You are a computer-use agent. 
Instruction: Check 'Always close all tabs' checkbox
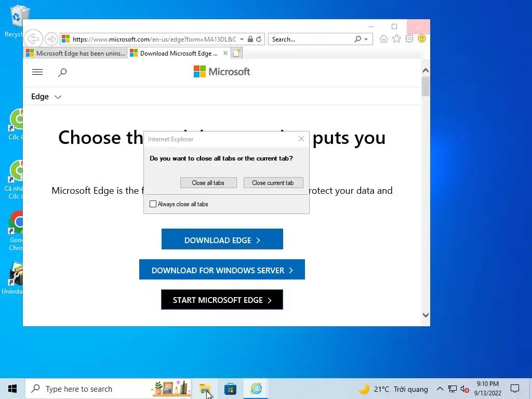[x=153, y=204]
